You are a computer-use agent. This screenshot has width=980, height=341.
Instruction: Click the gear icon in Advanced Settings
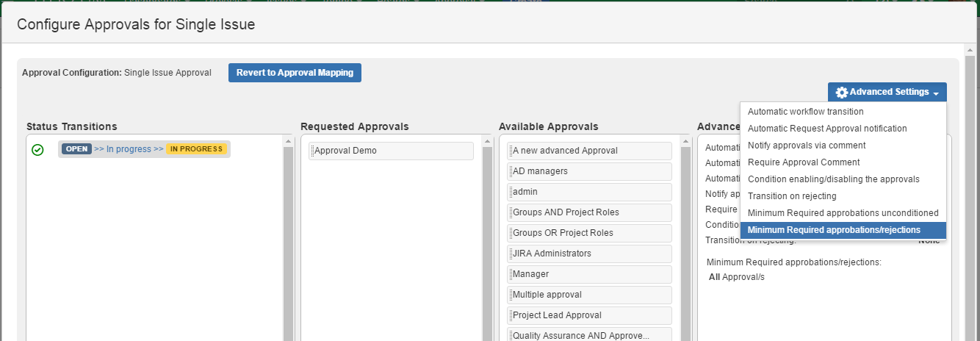842,93
